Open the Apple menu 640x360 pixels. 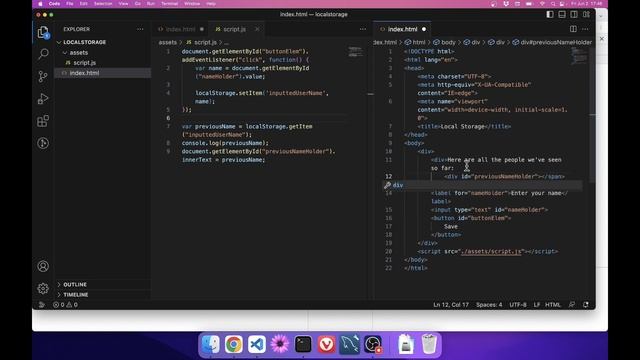point(40,4)
